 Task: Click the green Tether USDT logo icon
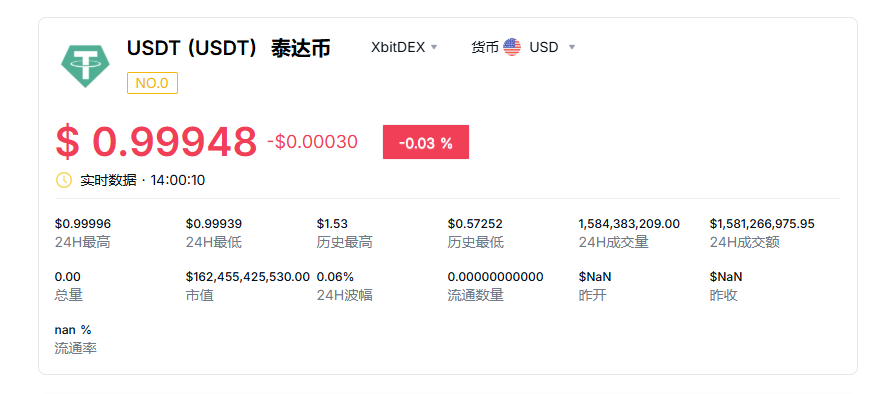(x=85, y=66)
